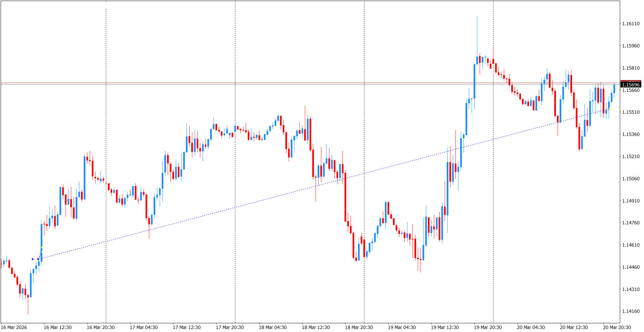
Task: Click the 1.15360 price axis label
Action: click(631, 134)
